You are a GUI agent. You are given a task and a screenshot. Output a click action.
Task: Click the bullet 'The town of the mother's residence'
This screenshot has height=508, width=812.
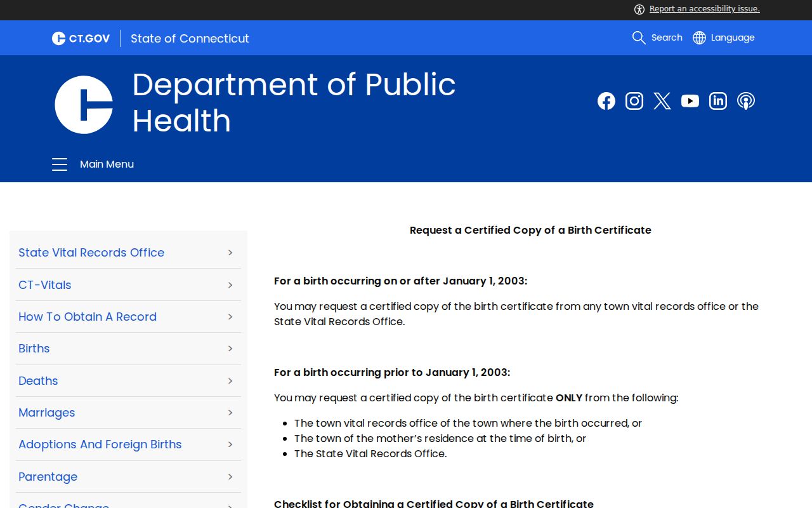440,438
